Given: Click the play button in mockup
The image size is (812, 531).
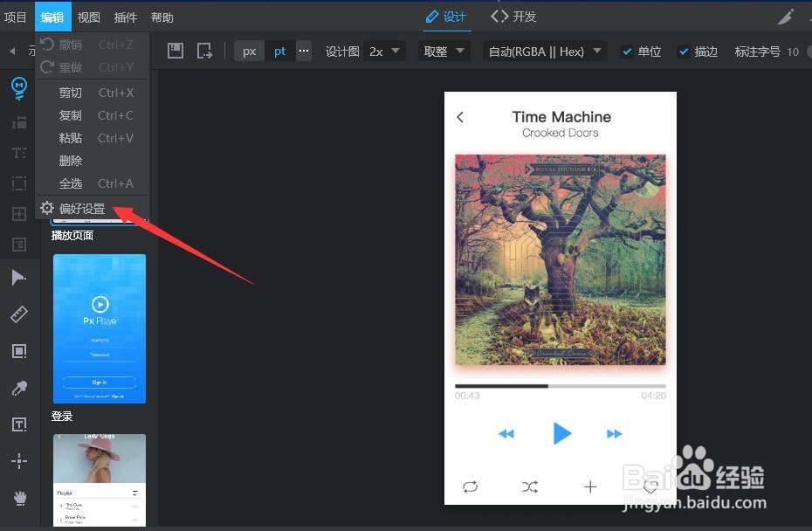Looking at the screenshot, I should (562, 433).
